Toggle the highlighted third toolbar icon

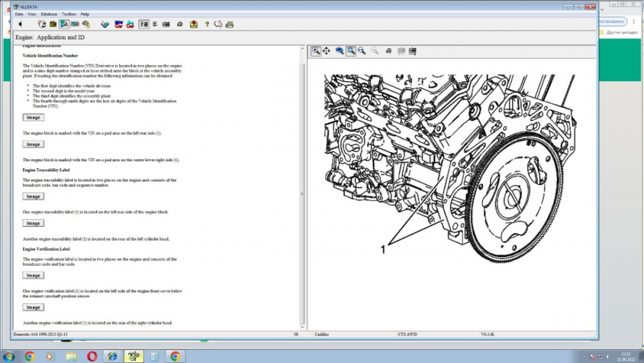pos(64,25)
